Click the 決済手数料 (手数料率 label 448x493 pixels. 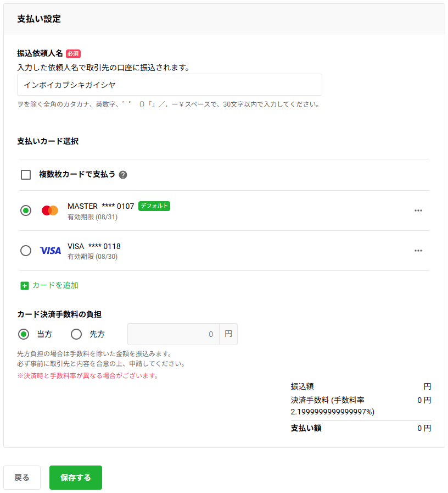[x=327, y=400]
